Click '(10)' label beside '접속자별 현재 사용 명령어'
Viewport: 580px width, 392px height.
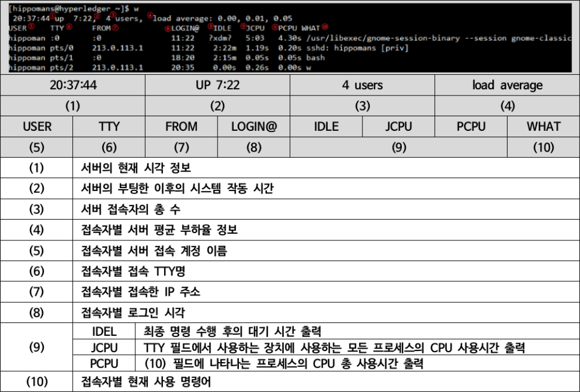coord(37,382)
